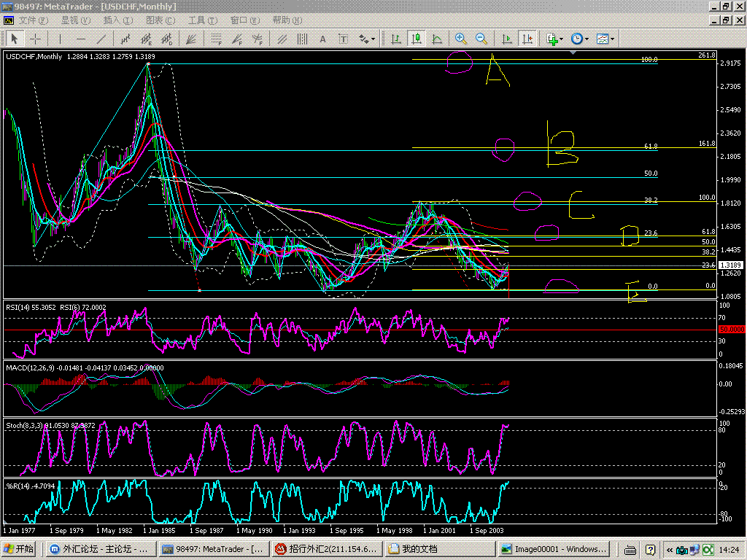Open the new chart dropdown arrow
Viewport: 747px width, 560px height.
[562, 39]
